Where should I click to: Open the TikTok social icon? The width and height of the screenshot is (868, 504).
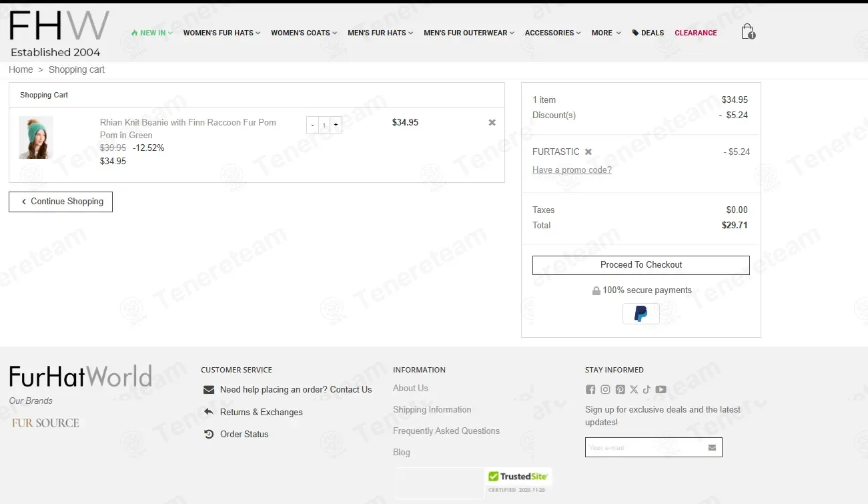tap(646, 389)
